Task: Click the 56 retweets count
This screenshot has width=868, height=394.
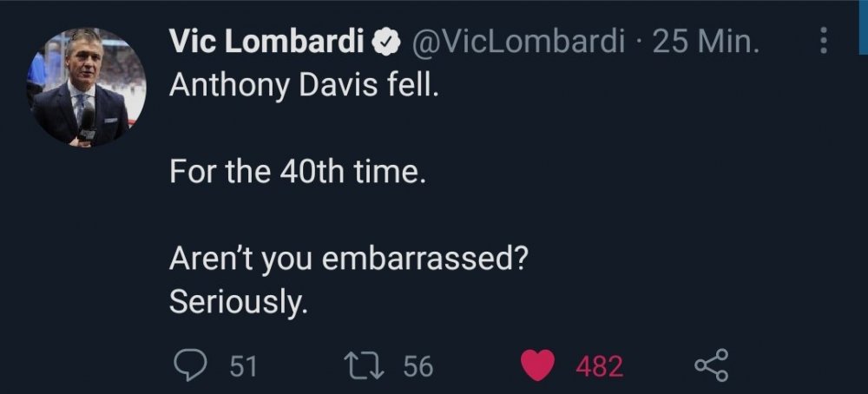Action: click(x=418, y=366)
